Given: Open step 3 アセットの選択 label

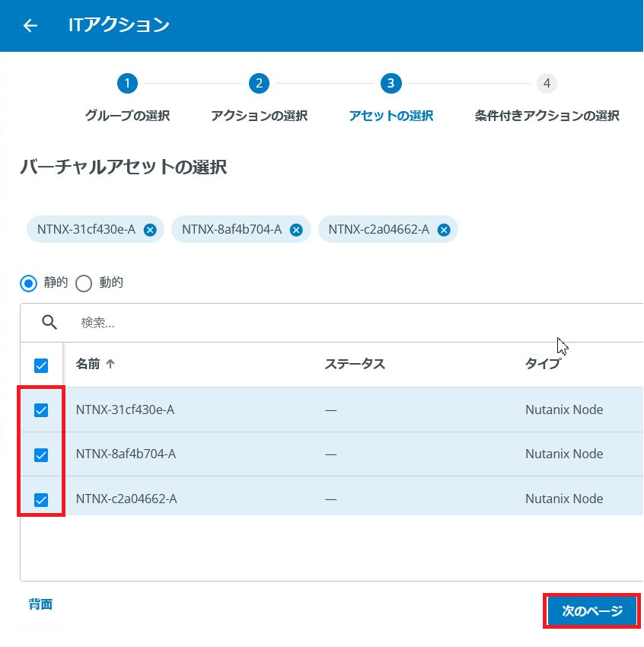Looking at the screenshot, I should [x=391, y=116].
